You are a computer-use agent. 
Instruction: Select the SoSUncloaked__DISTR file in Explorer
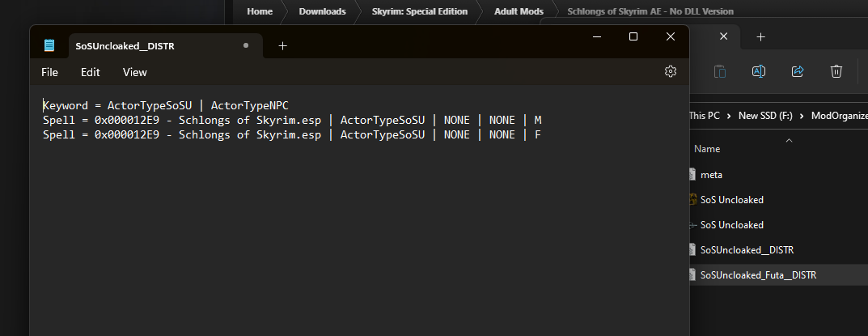tap(747, 250)
